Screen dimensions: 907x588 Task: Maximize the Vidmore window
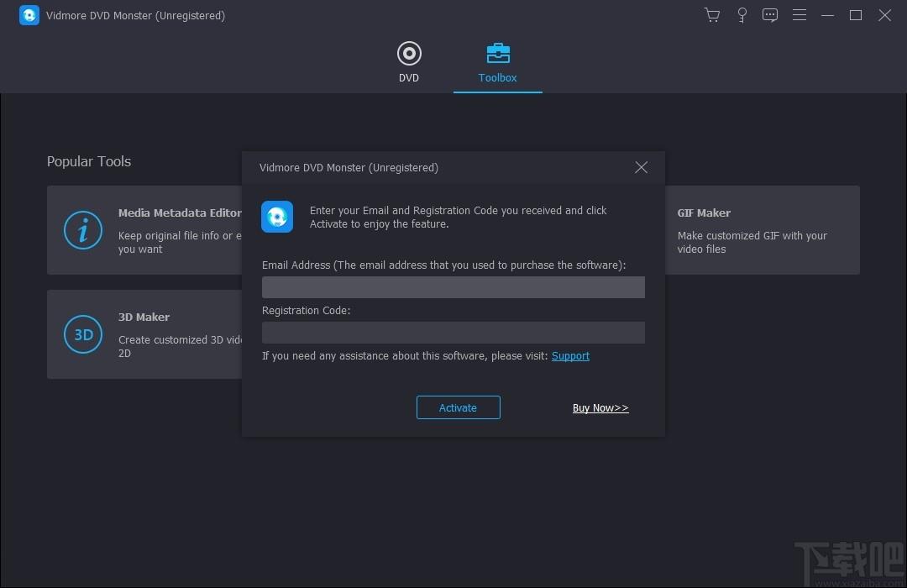(x=856, y=15)
